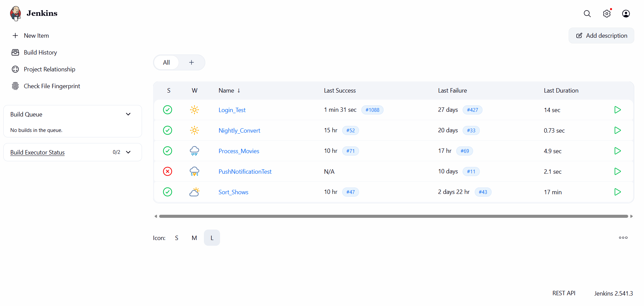
Task: Click the Project Relationship icon
Action: tap(15, 69)
